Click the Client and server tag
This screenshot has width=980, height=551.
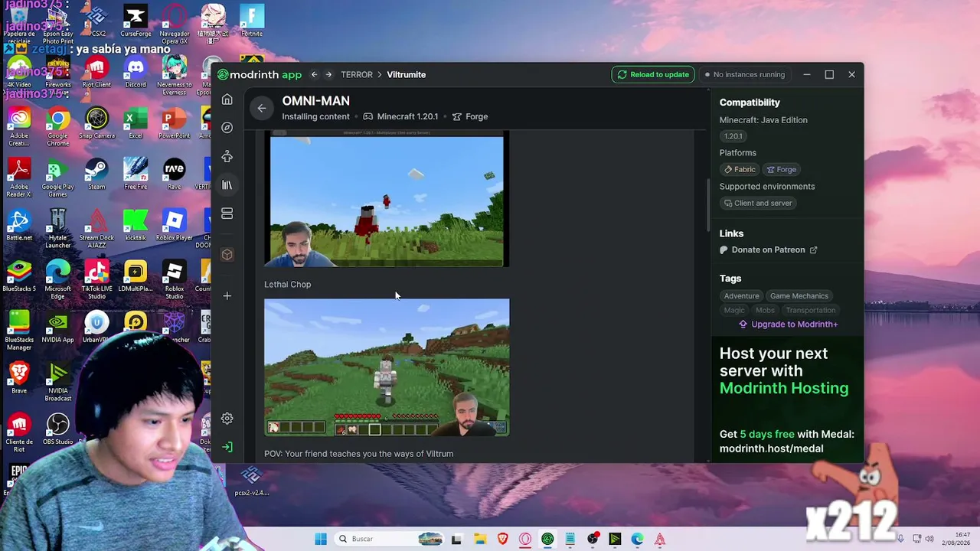pos(758,203)
